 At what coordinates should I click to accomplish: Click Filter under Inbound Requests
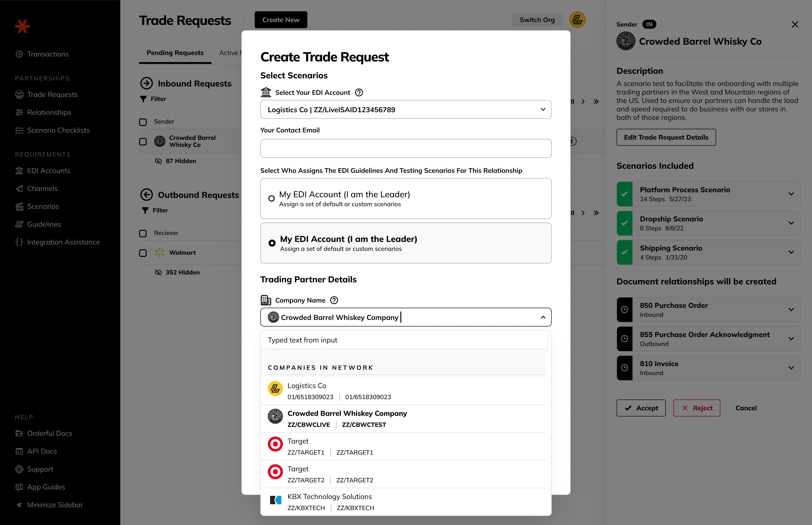(x=153, y=99)
